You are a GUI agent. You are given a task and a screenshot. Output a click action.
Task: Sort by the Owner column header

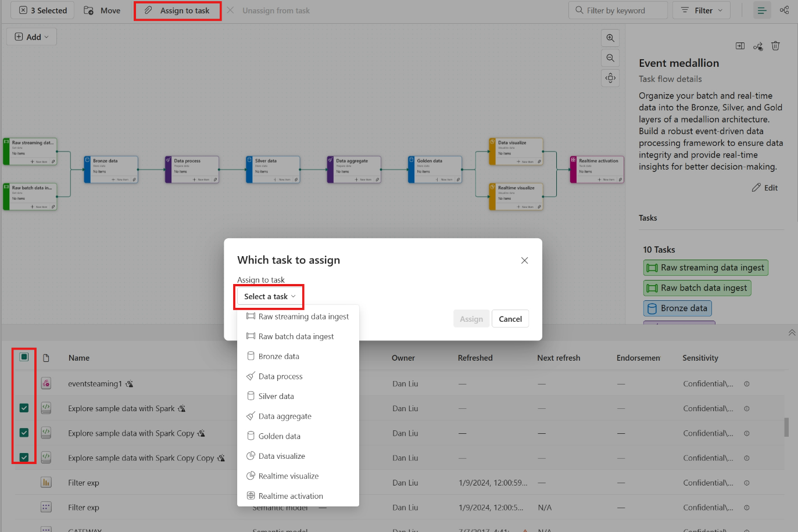click(403, 358)
